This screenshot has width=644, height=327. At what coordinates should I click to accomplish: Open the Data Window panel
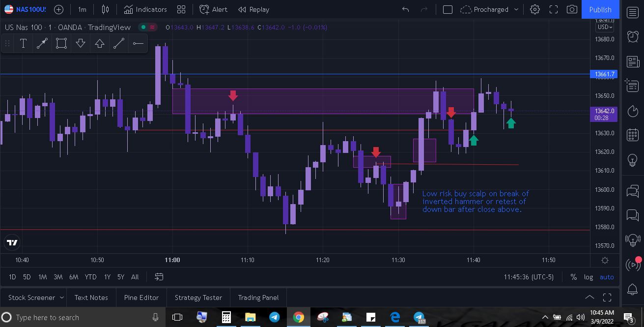point(633,86)
